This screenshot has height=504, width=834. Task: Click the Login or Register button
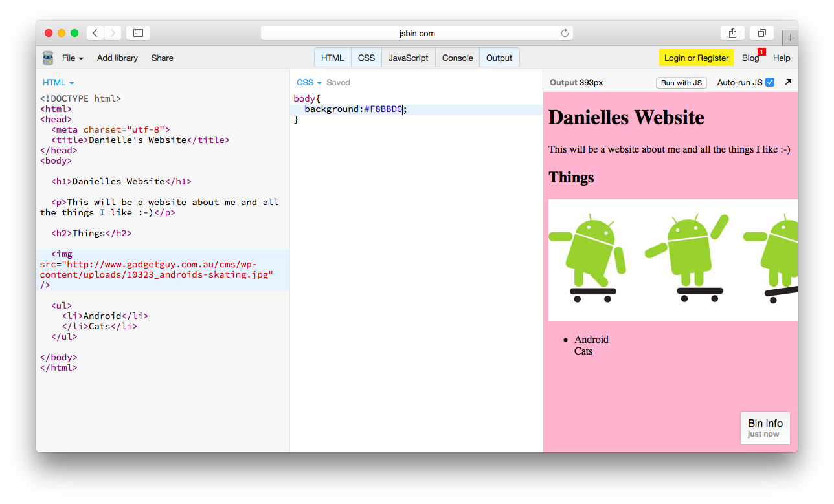coord(696,58)
